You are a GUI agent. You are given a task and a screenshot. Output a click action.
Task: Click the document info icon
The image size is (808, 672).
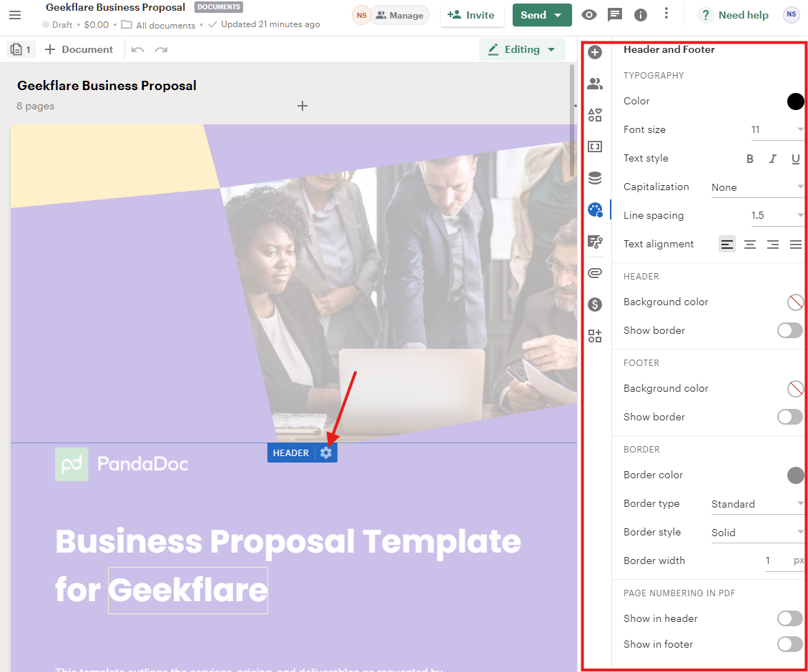(x=641, y=15)
